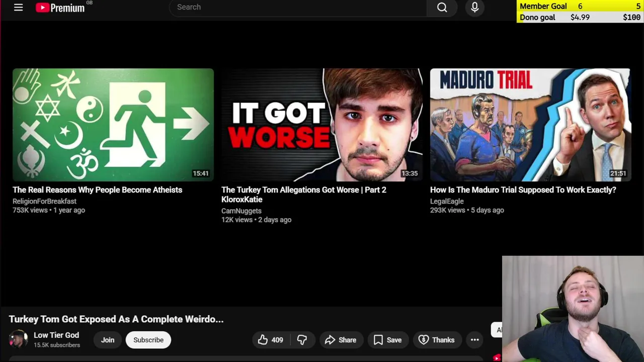This screenshot has height=362, width=644.
Task: Click the Dono goal overlay row
Action: (580, 17)
